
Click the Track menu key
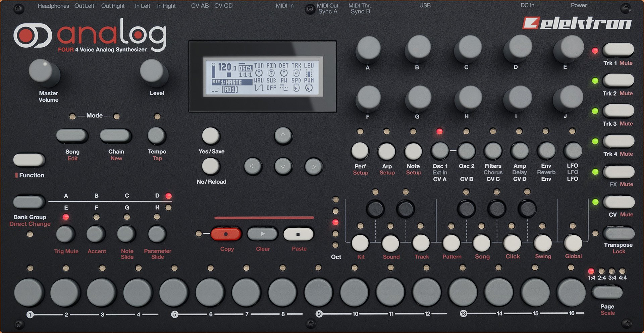click(421, 243)
